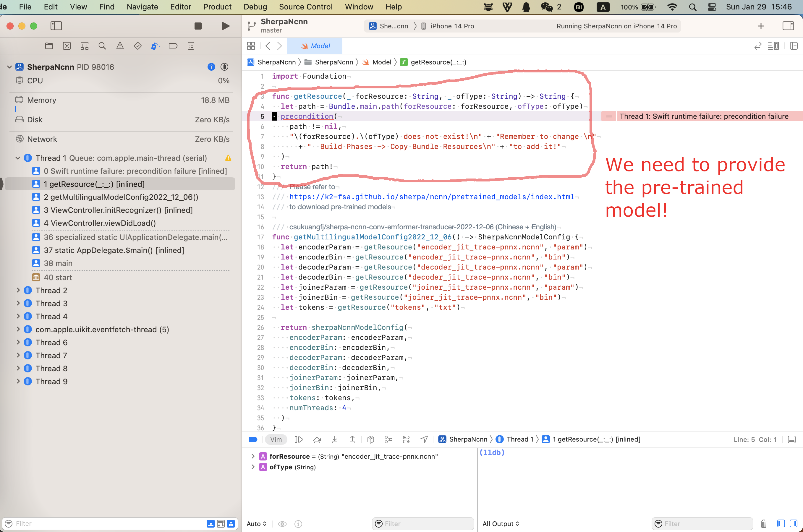Open the k2-fsa pretrained_models URL
Image resolution: width=803 pixels, height=532 pixels.
431,197
